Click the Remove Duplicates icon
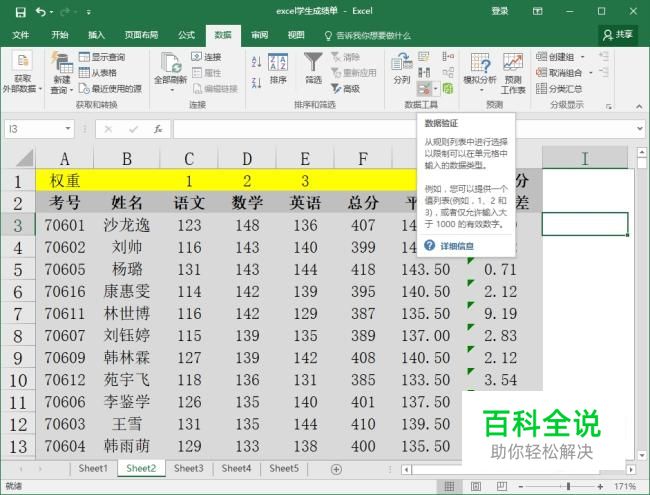The image size is (650, 495). tap(424, 73)
